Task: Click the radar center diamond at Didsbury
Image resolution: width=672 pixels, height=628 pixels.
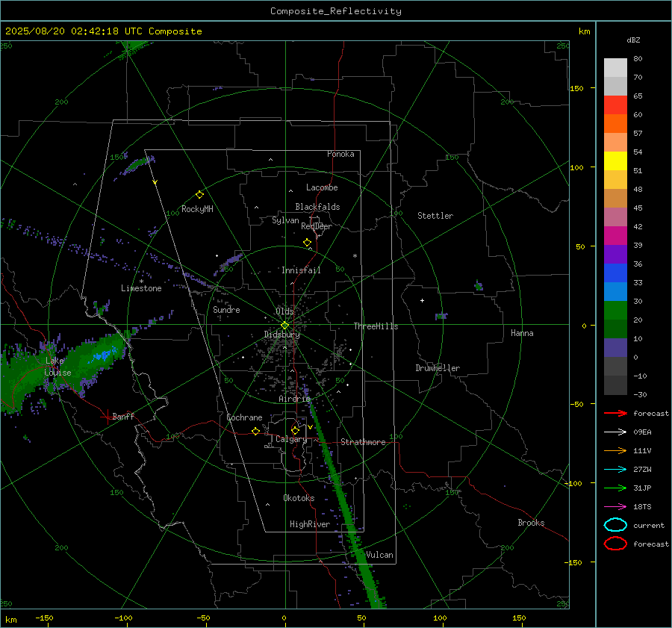Action: point(284,325)
